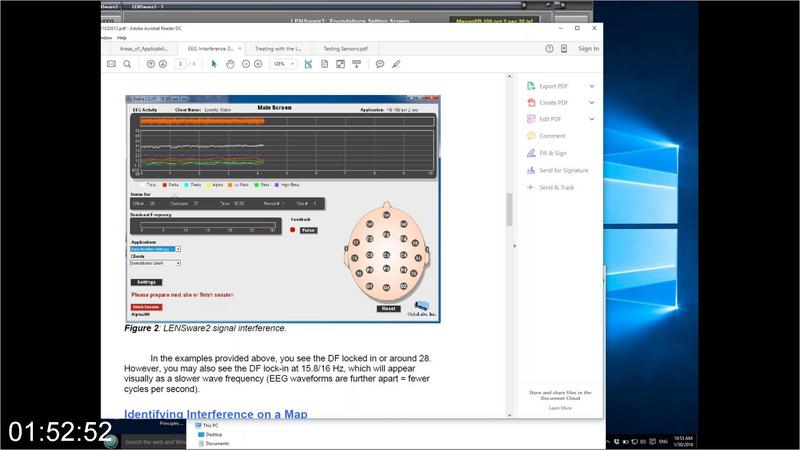Select Desktop in file list
800x450 pixels.
click(x=210, y=434)
